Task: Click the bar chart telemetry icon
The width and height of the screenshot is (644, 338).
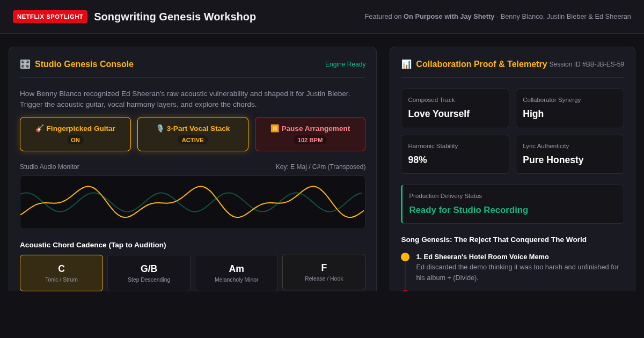Action: 406,64
